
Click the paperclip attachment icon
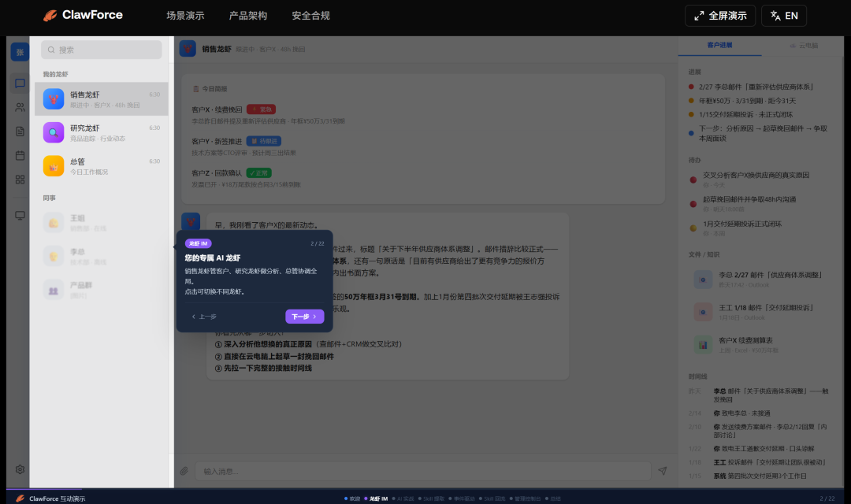pos(184,471)
